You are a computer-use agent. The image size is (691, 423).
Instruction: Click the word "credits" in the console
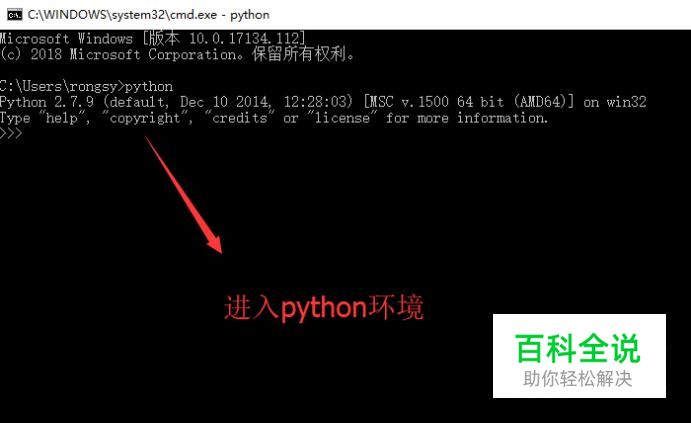pyautogui.click(x=240, y=118)
